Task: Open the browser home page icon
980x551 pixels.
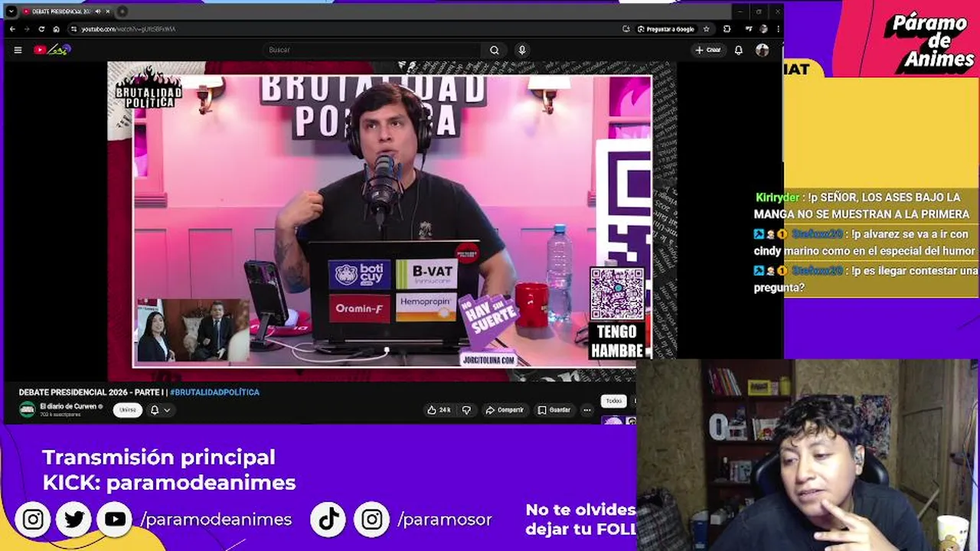Action: 56,29
